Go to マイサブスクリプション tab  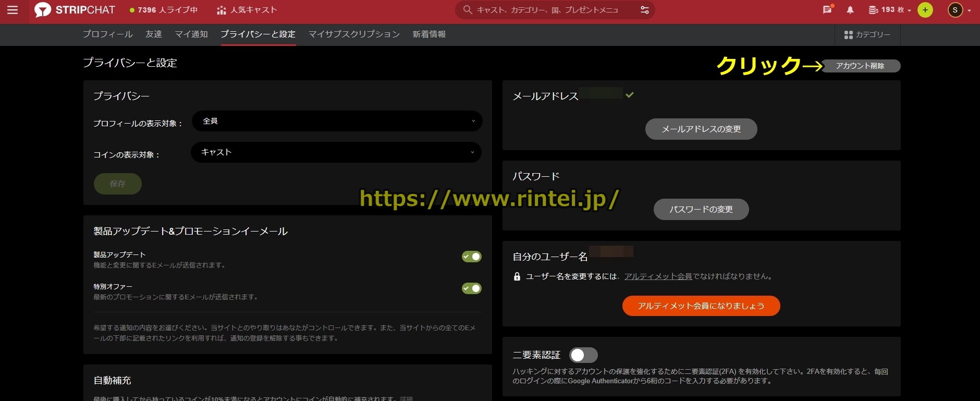coord(354,34)
